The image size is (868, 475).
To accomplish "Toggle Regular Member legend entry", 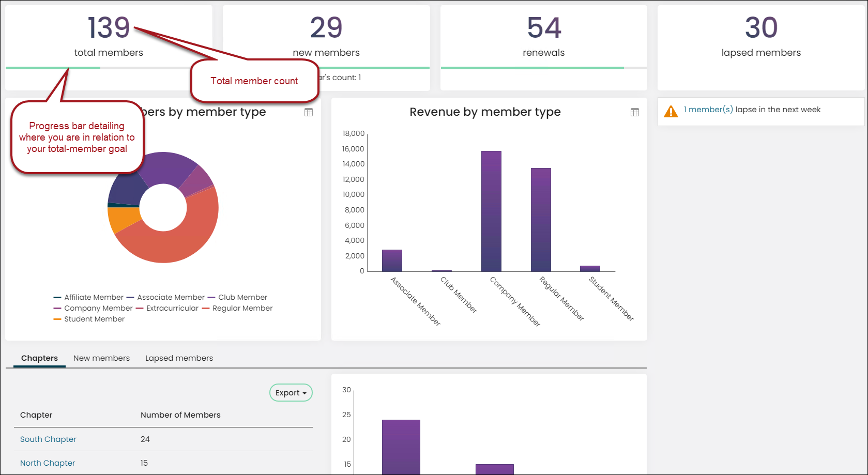I will pyautogui.click(x=237, y=308).
